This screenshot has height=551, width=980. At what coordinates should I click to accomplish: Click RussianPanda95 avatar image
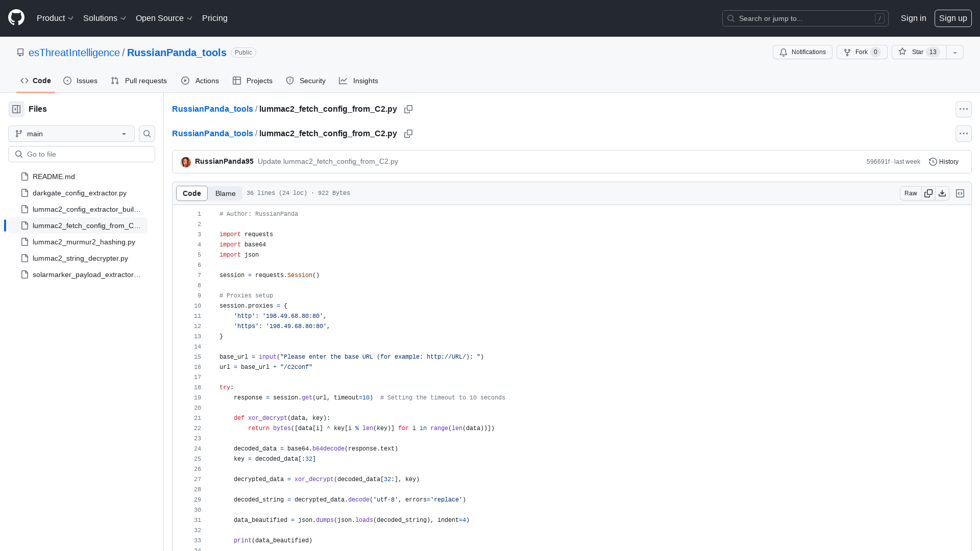click(x=186, y=162)
